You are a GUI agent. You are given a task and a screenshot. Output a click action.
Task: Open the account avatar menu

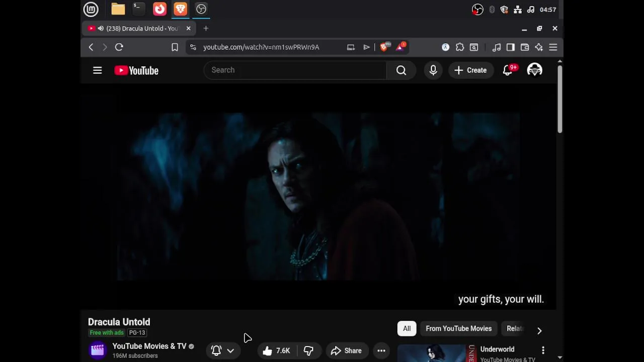[534, 70]
